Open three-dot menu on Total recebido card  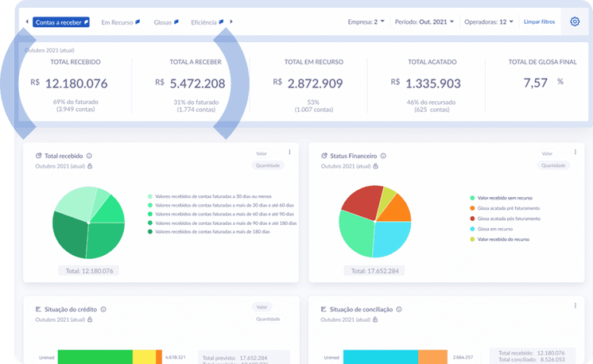click(x=289, y=153)
